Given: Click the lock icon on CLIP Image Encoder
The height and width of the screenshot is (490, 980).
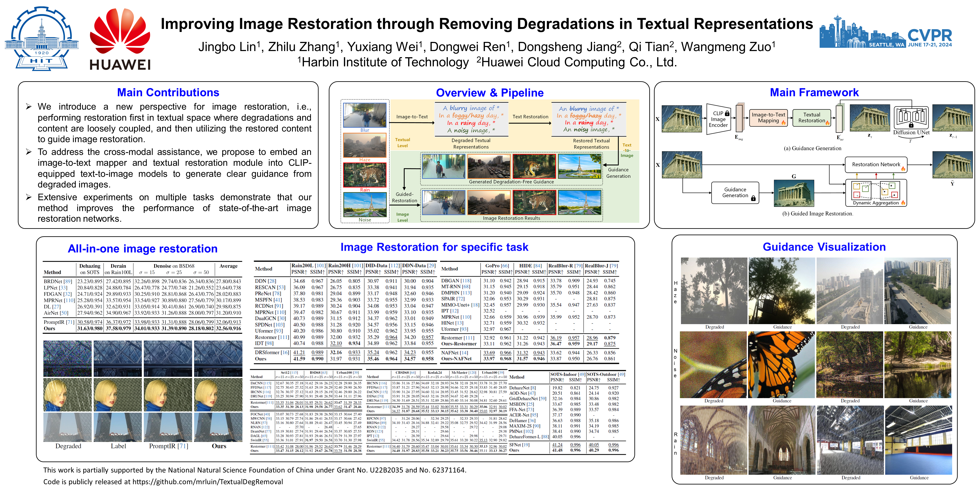Looking at the screenshot, I should (727, 113).
